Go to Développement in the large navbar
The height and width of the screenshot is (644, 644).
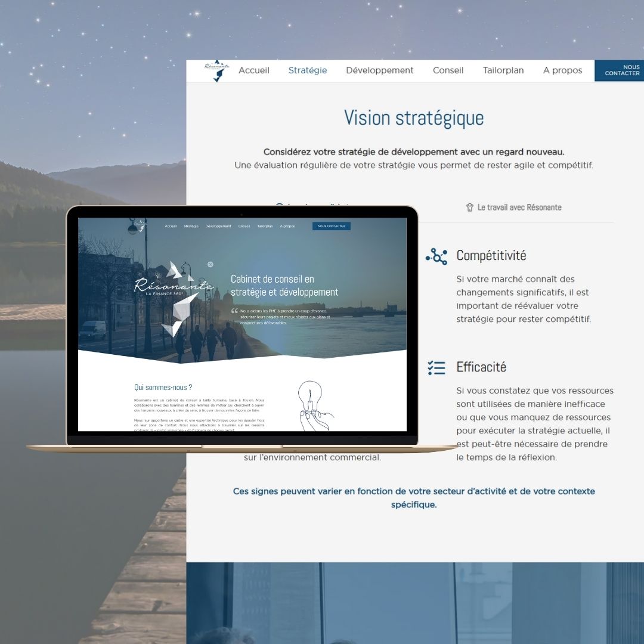(380, 70)
